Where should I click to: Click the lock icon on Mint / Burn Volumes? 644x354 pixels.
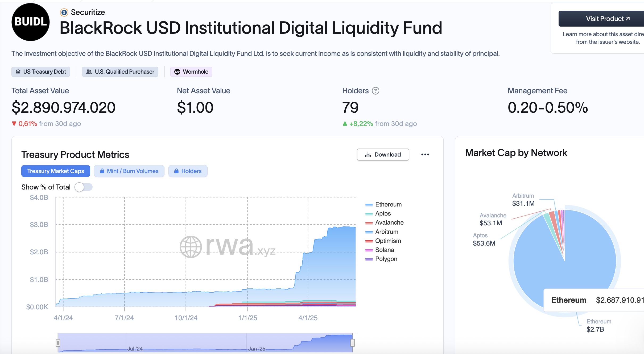point(102,171)
